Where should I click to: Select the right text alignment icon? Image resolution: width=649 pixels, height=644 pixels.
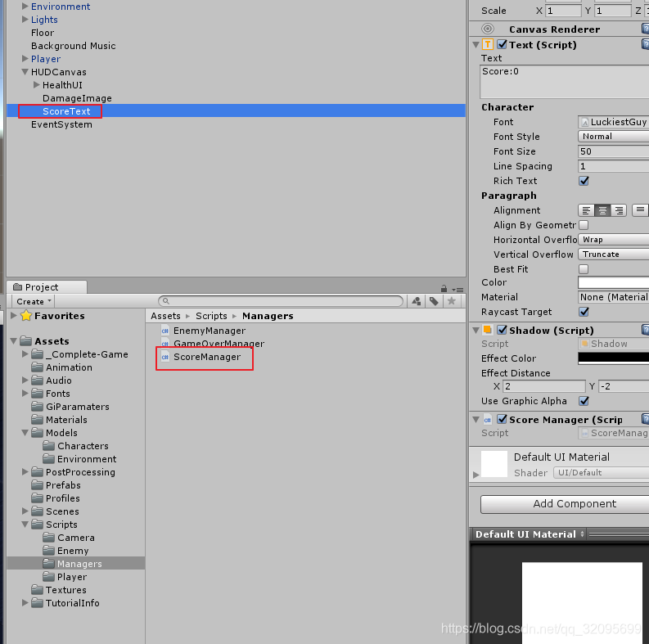pyautogui.click(x=619, y=210)
